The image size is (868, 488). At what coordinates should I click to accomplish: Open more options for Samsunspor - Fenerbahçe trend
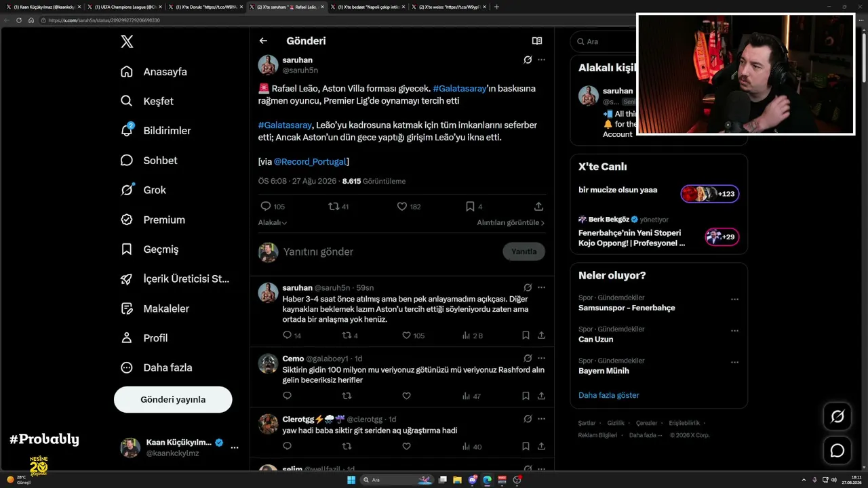(734, 299)
